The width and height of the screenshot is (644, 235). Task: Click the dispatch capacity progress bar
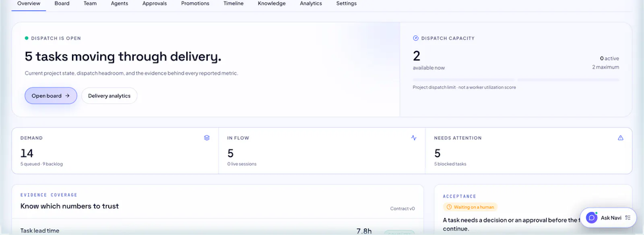tap(516, 80)
